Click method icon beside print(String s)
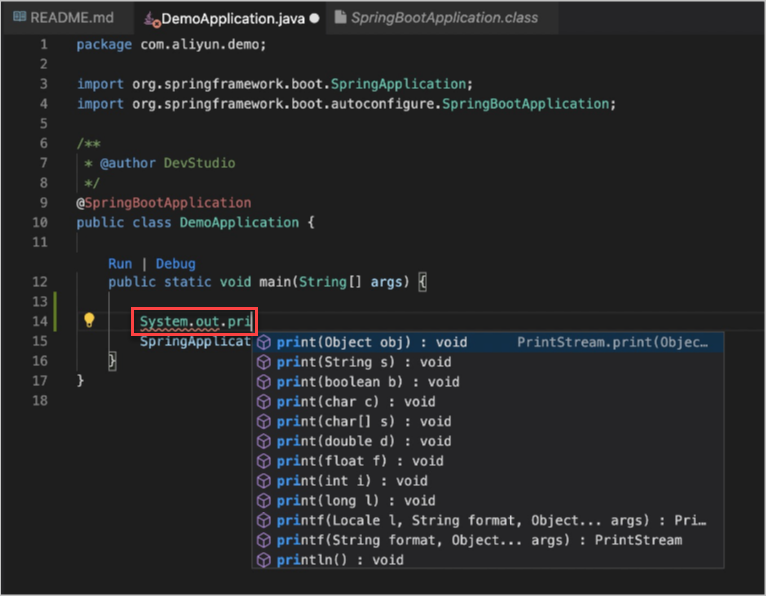The width and height of the screenshot is (766, 596). pos(264,362)
